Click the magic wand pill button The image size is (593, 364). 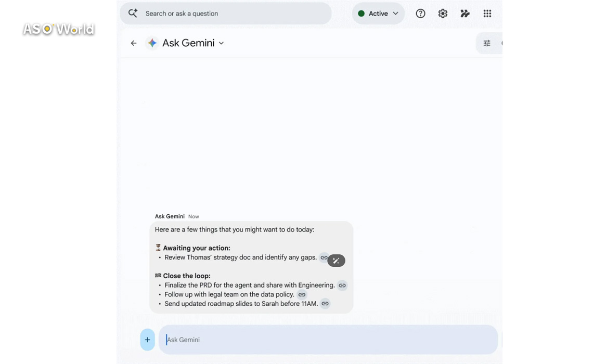[337, 261]
